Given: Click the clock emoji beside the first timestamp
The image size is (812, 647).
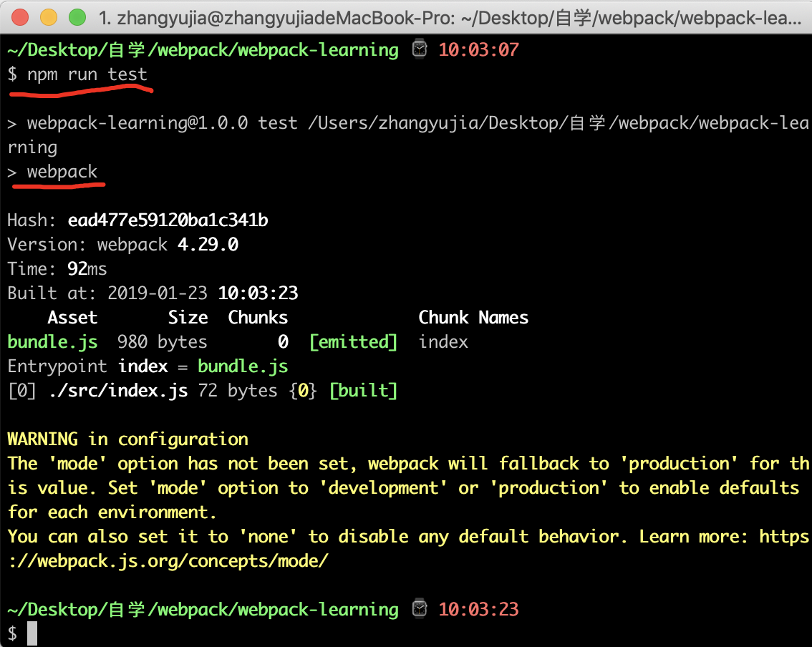Looking at the screenshot, I should [419, 49].
